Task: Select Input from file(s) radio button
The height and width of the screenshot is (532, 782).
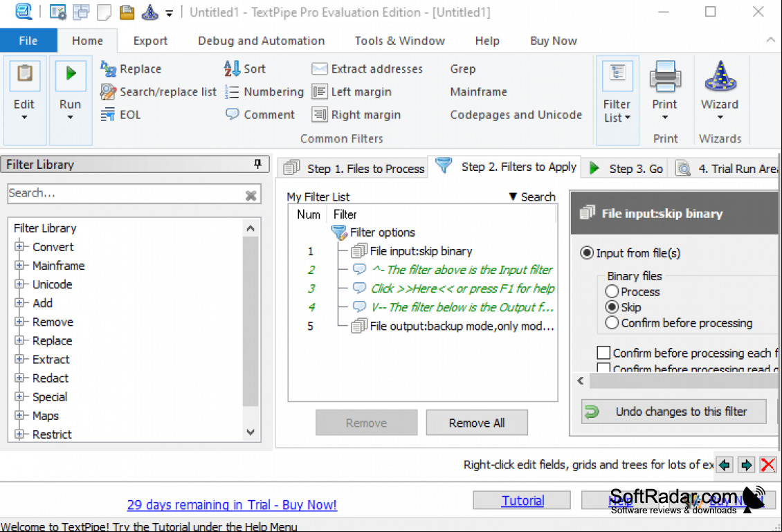Action: pos(587,253)
